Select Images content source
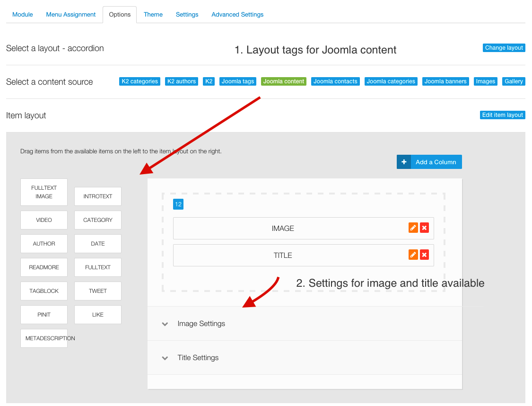 (x=486, y=81)
